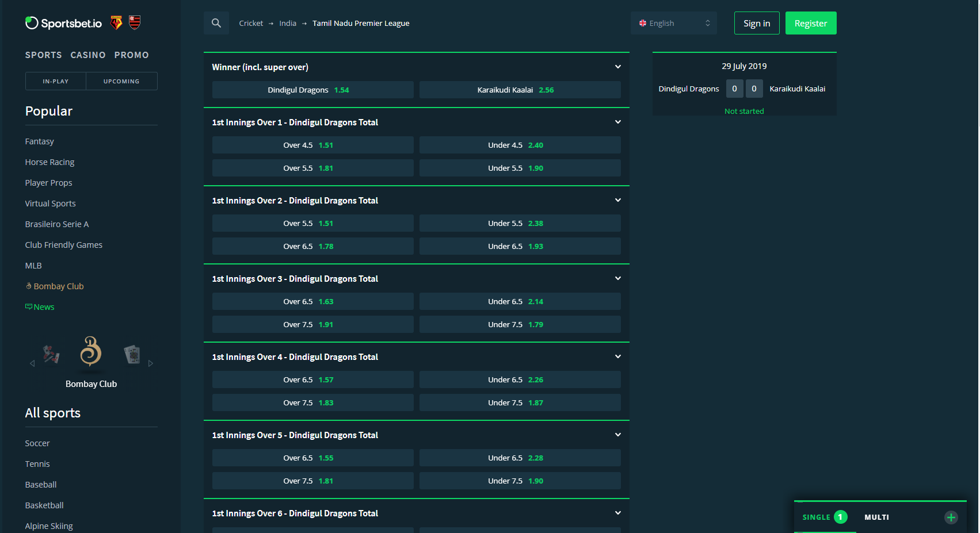Screen dimensions: 980x533
Task: Switch to the In-Play filter
Action: click(56, 81)
